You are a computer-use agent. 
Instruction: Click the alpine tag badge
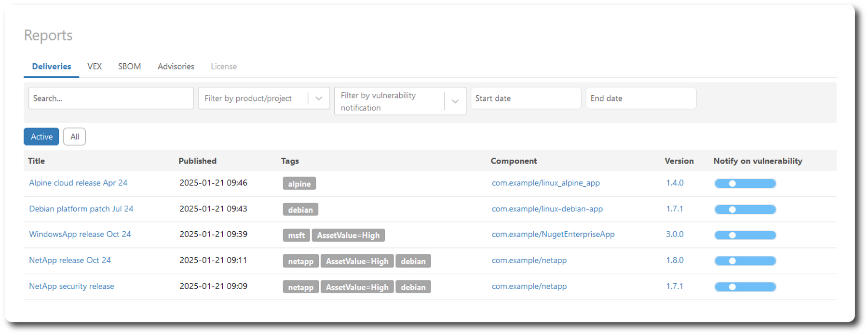[299, 184]
